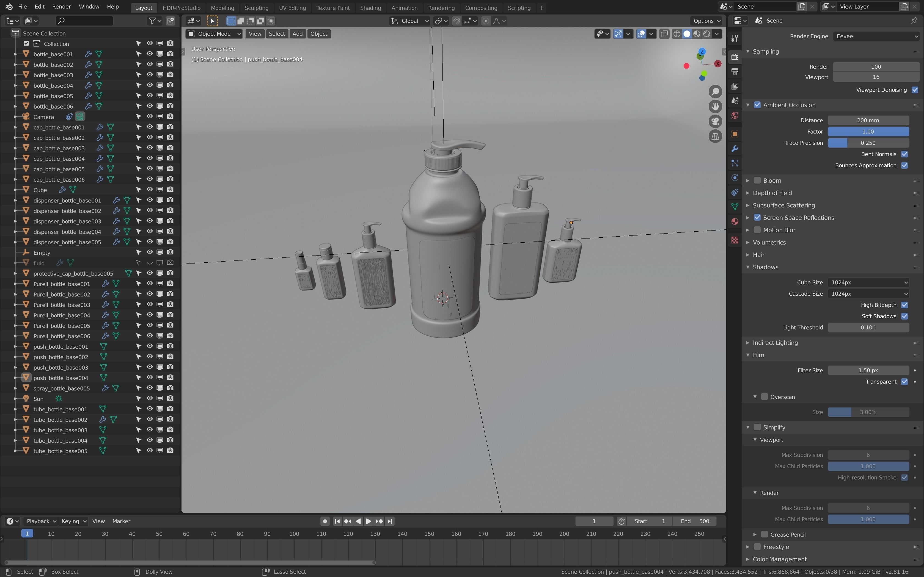This screenshot has width=924, height=577.
Task: Toggle X-ray view icon
Action: 664,34
